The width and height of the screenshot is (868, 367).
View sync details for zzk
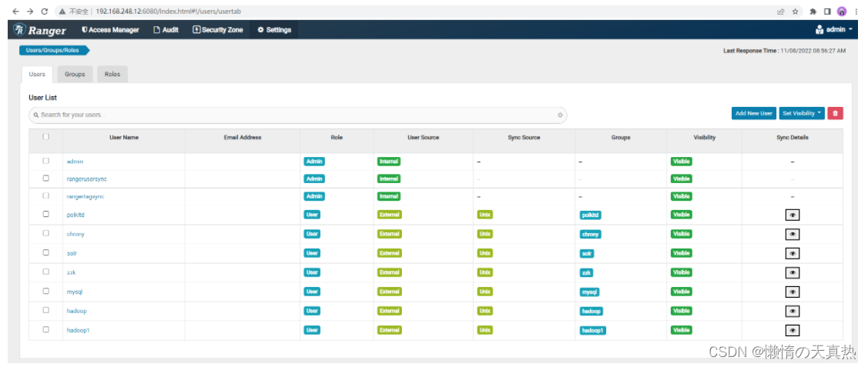[793, 273]
